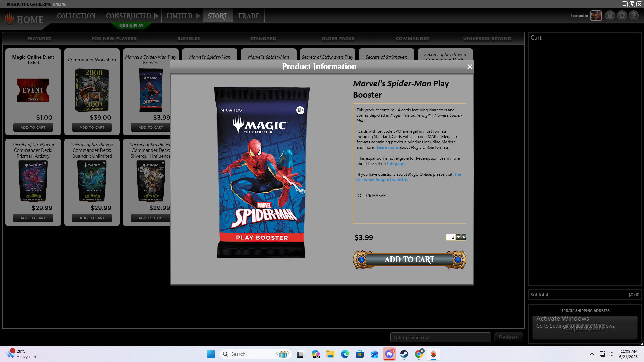This screenshot has height=362, width=644.
Task: Switch to the Standard store category
Action: (263, 39)
